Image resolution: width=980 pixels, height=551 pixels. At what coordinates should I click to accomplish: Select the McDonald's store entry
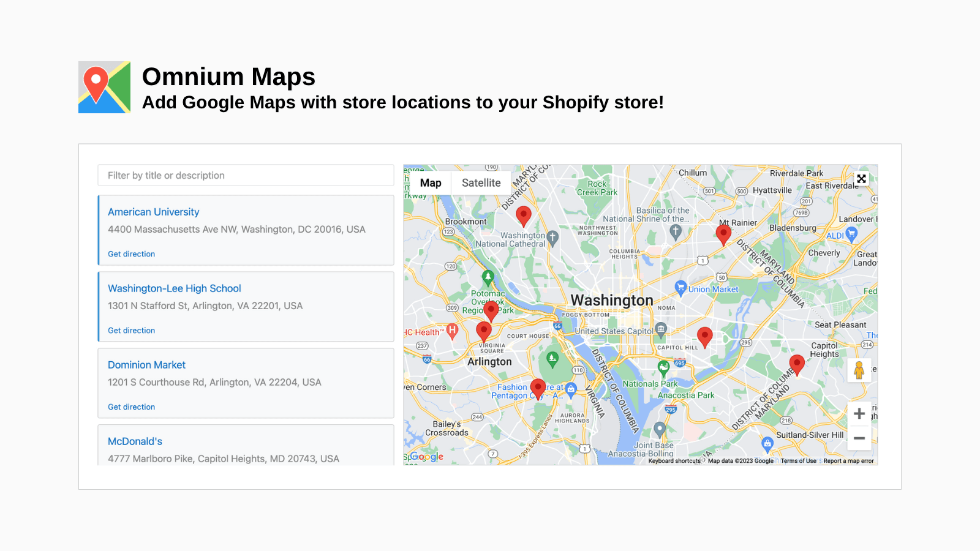coord(135,441)
